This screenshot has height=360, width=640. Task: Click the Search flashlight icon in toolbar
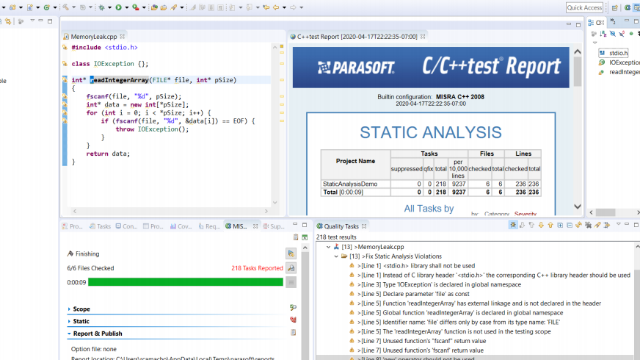point(173,7)
